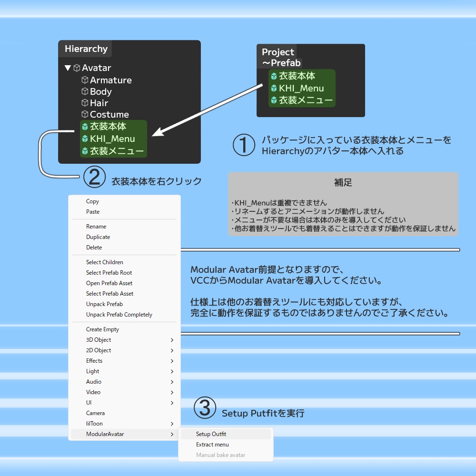
Task: Expand the UI submenu arrow
Action: [172, 403]
